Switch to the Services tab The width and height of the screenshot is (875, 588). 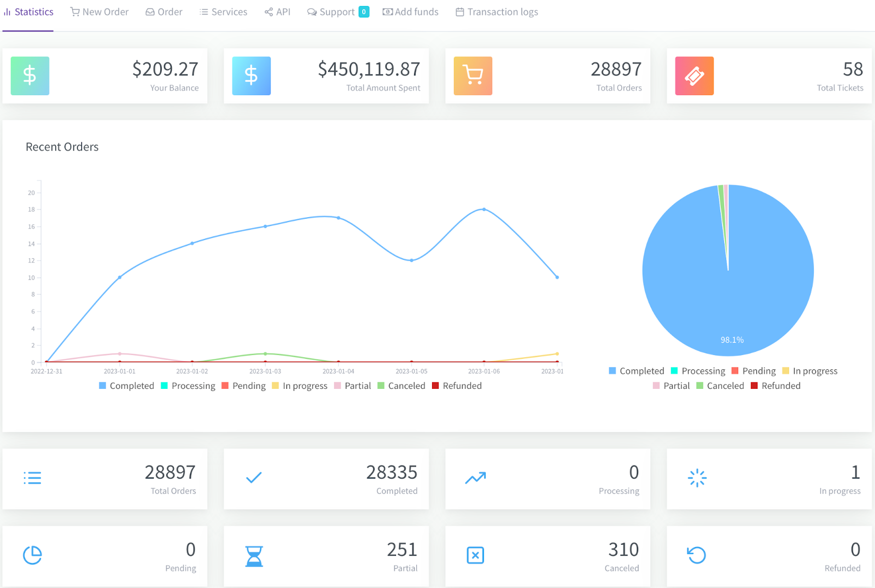tap(224, 12)
